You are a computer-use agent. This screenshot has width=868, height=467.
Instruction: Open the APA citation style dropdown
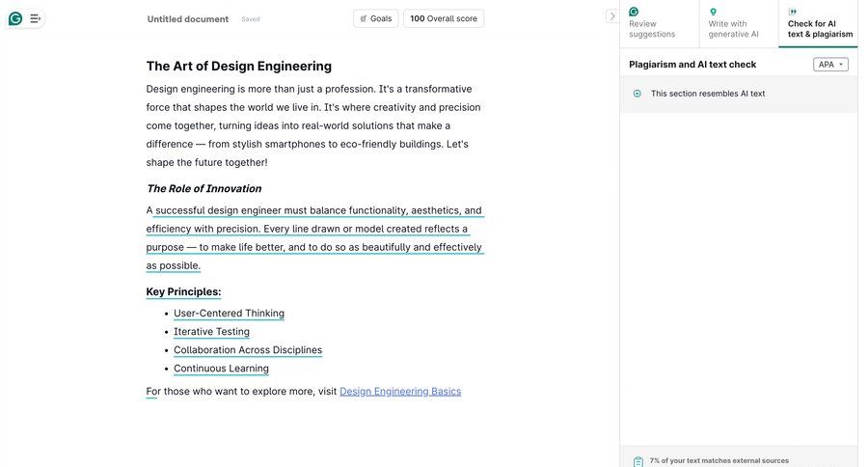pyautogui.click(x=830, y=65)
